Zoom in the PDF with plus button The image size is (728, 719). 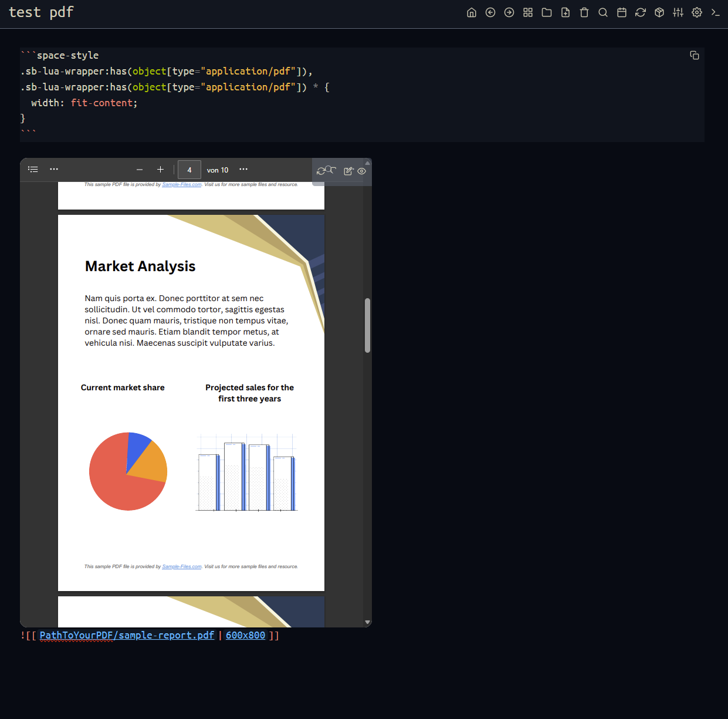click(160, 170)
